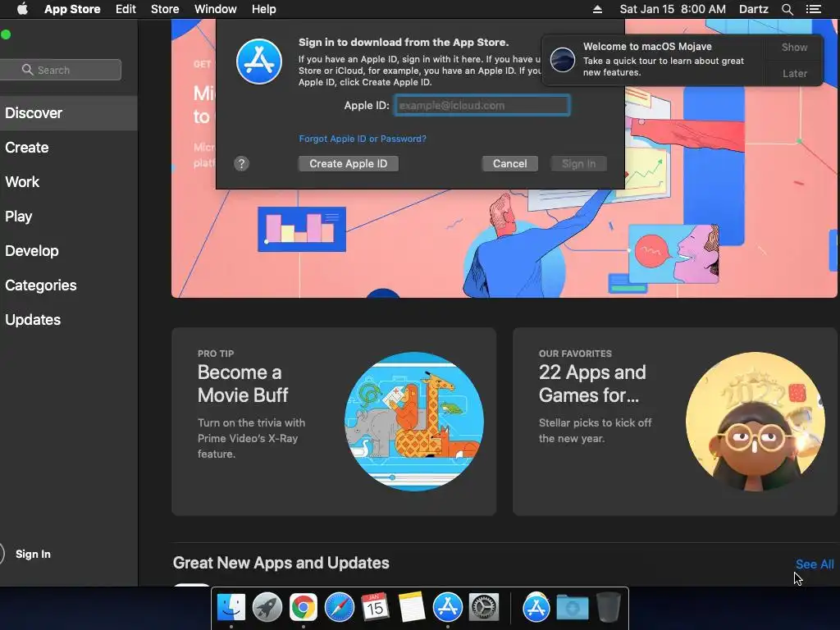
Task: Click the Mojave notification icon
Action: (x=563, y=59)
